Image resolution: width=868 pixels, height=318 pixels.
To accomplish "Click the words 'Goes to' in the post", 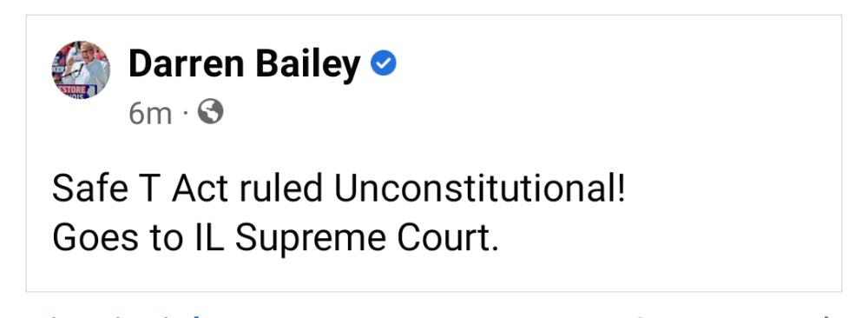I will pos(117,239).
